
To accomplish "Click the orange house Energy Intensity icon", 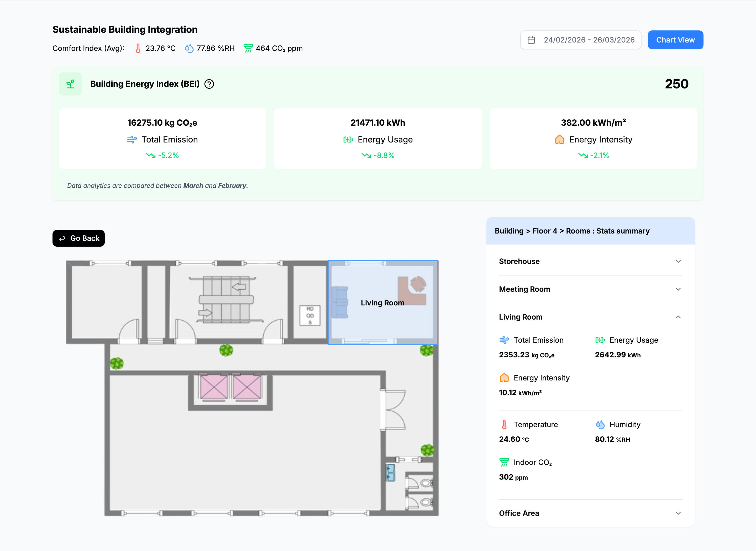I will 559,140.
